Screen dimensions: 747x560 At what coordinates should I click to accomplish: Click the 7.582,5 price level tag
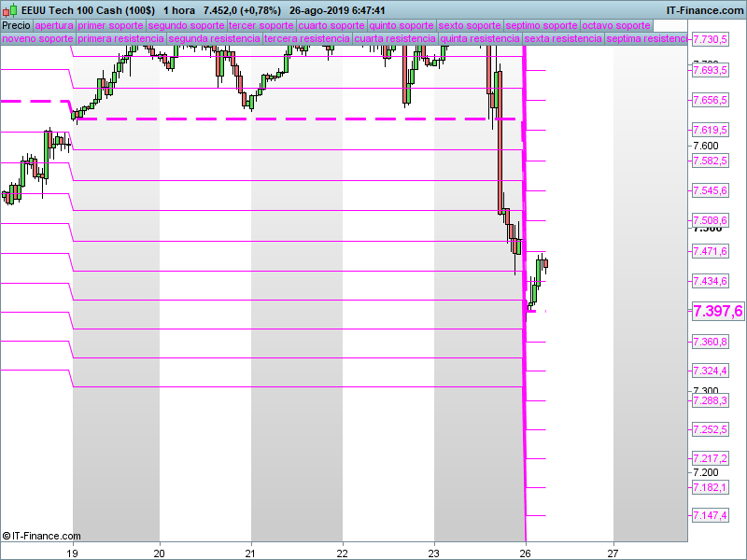coord(710,161)
